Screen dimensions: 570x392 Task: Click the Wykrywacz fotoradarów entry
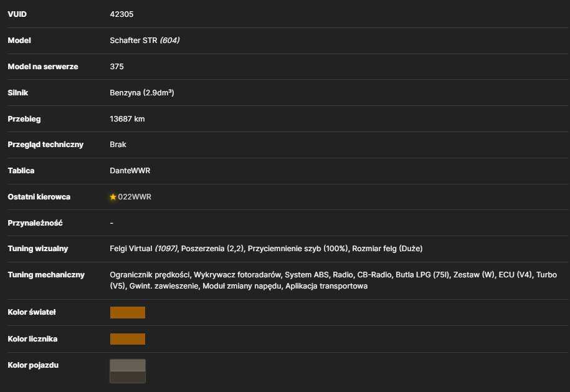coord(237,275)
